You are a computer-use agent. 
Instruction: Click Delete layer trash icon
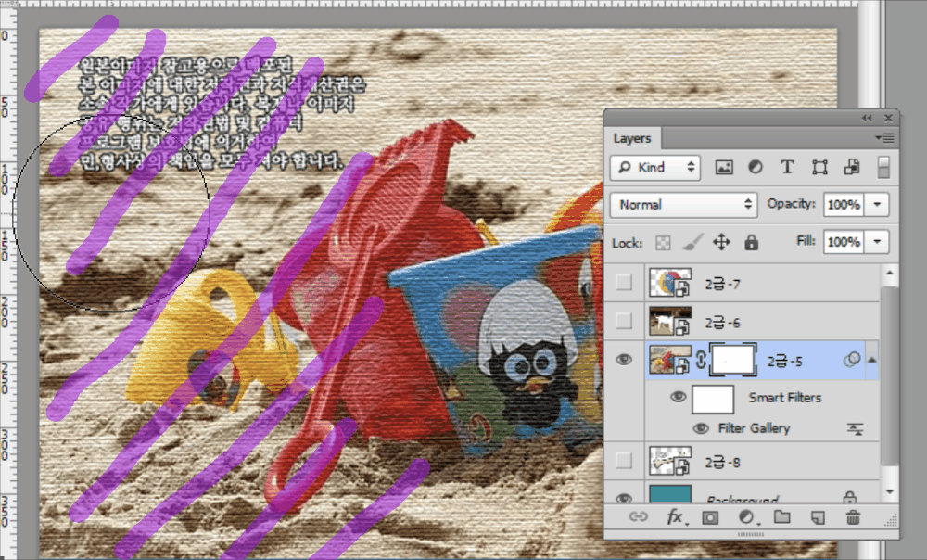point(853,517)
